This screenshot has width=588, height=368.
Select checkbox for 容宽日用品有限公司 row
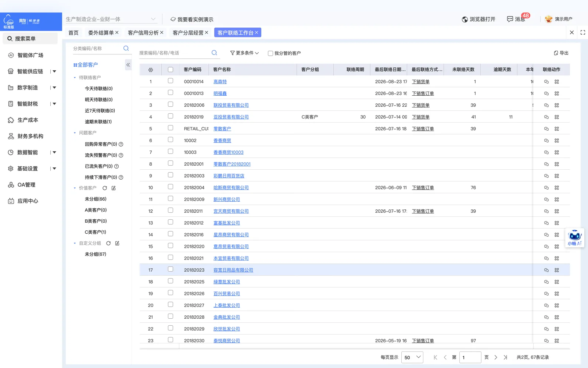[x=171, y=269]
